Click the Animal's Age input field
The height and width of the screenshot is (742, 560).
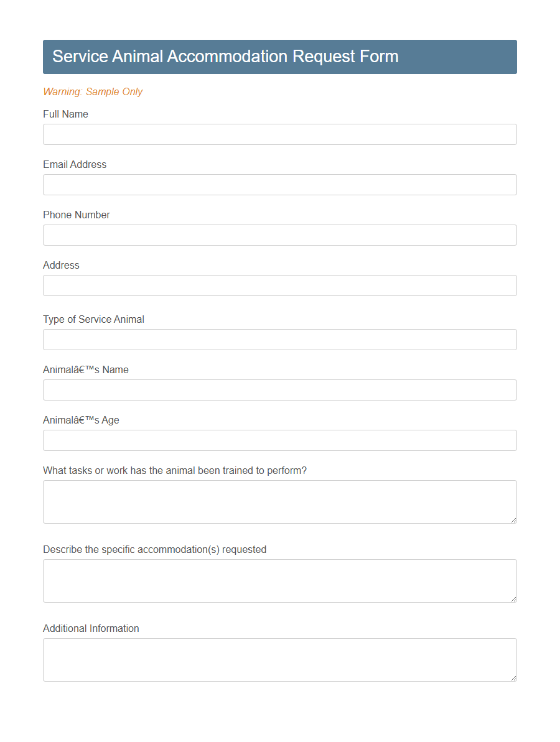[x=279, y=440]
